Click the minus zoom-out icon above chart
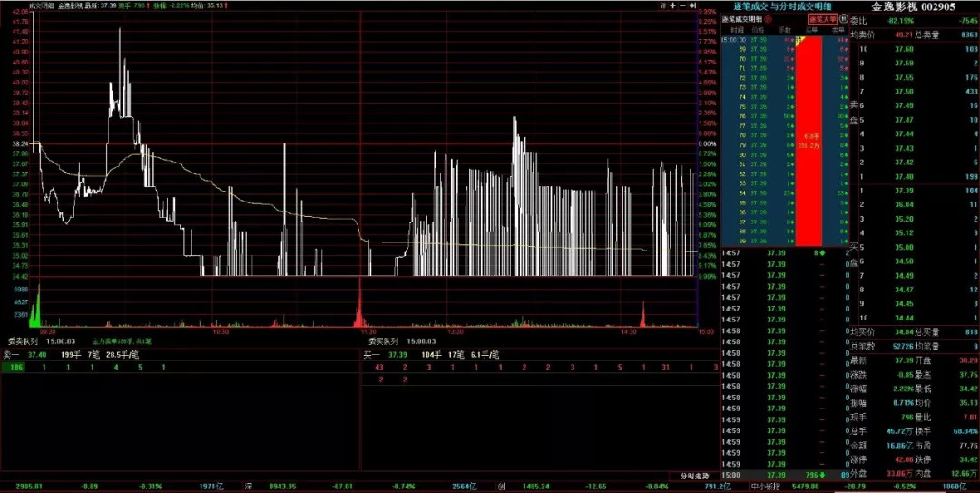The image size is (980, 493). point(683,5)
